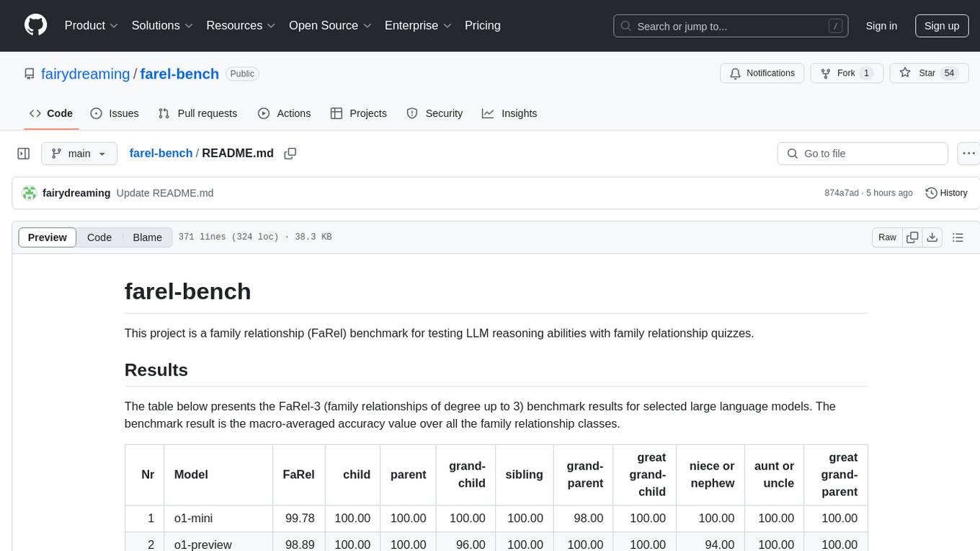Open the document outline list icon
The image size is (980, 551).
[x=958, y=237]
